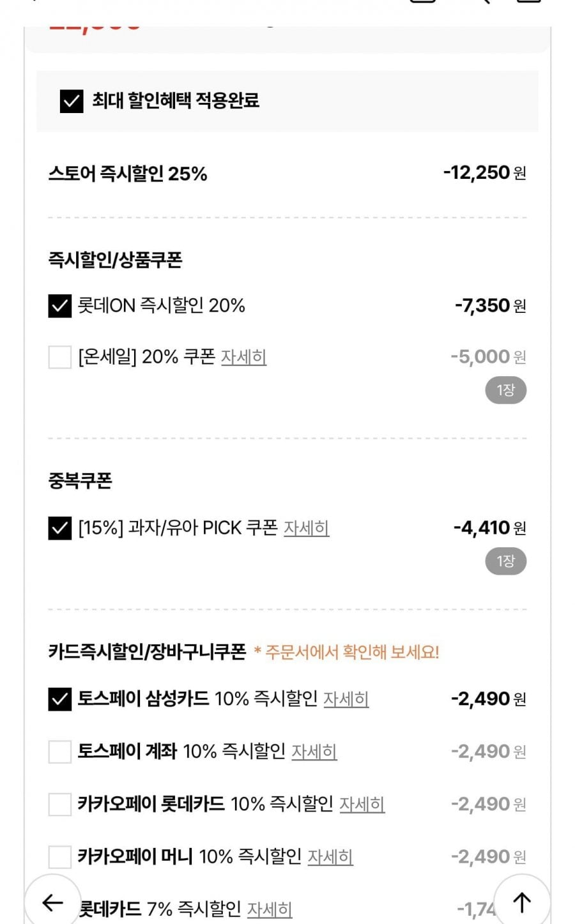Open 자세히 link for 토스페이 계좌
The width and height of the screenshot is (575, 924).
click(314, 752)
